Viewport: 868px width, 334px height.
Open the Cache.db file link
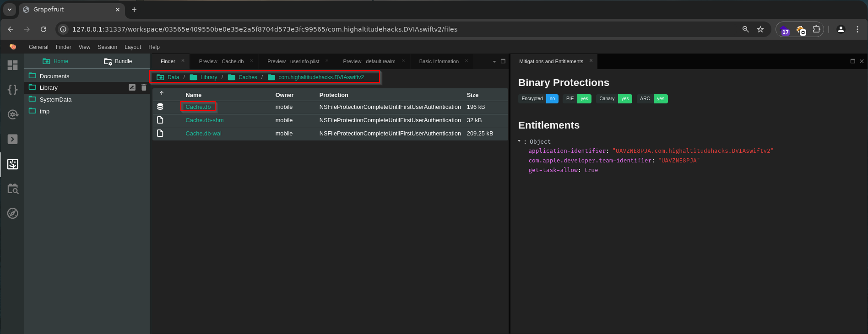pos(198,107)
